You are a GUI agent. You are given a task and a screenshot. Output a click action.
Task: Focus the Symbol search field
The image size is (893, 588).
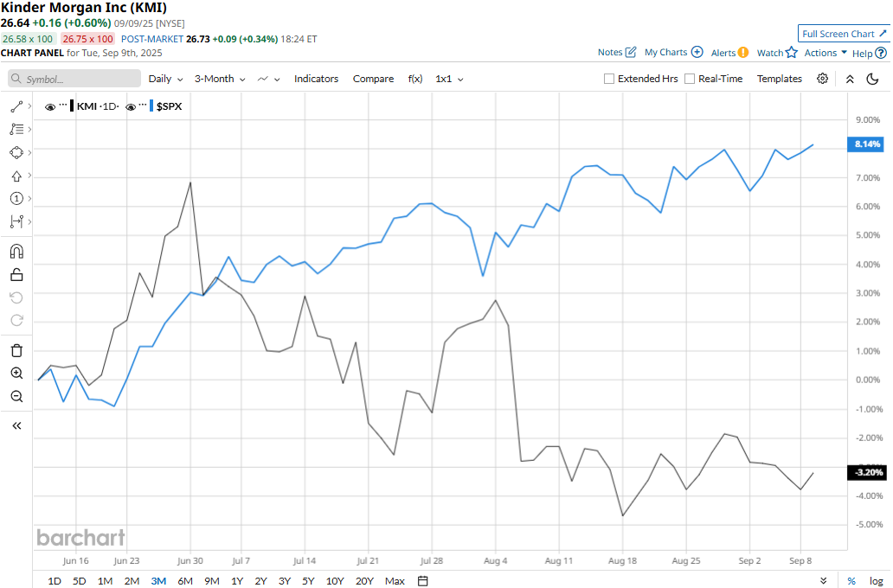point(74,79)
